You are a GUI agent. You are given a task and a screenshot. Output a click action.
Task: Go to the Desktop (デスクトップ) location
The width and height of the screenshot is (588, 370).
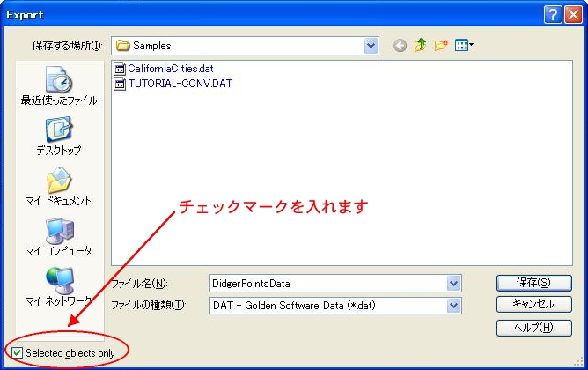(x=59, y=136)
